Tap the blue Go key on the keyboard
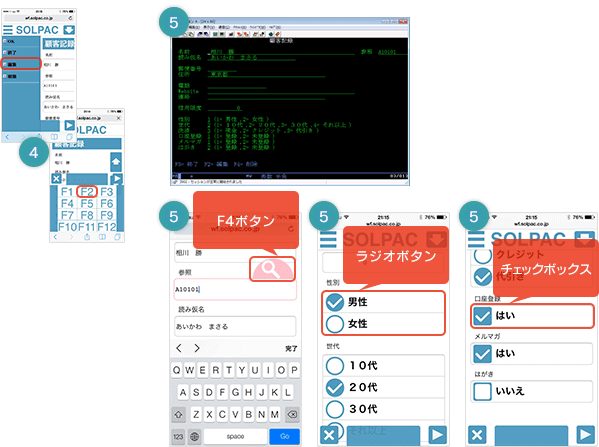 coord(284,436)
